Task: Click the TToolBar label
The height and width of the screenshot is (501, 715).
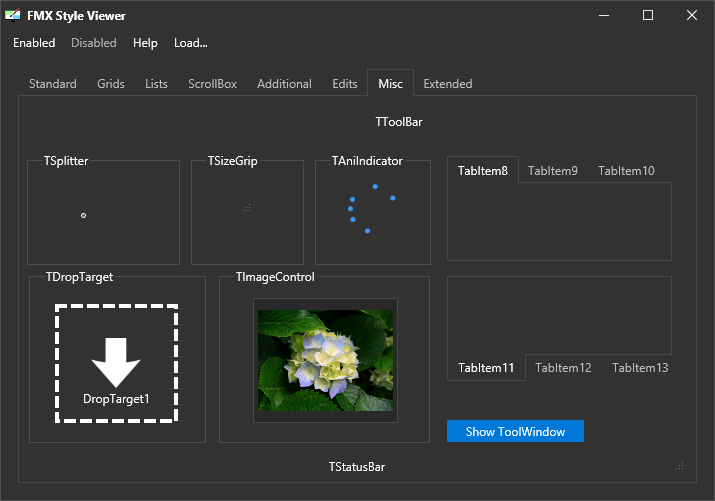Action: click(399, 122)
